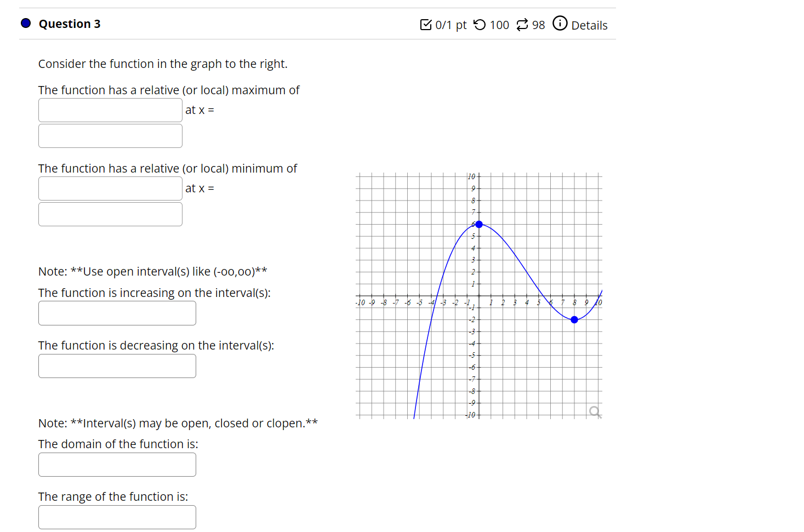Click the Question 3 heading

70,24
